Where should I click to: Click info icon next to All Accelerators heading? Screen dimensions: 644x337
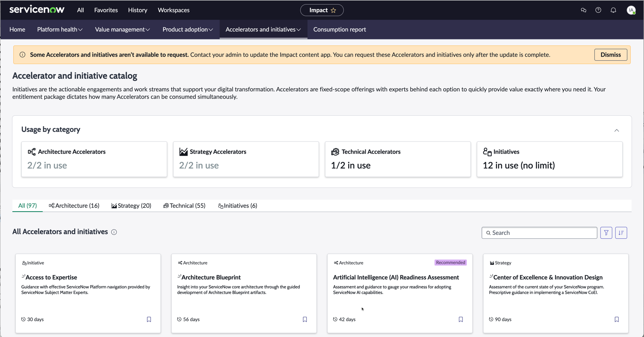coord(114,232)
